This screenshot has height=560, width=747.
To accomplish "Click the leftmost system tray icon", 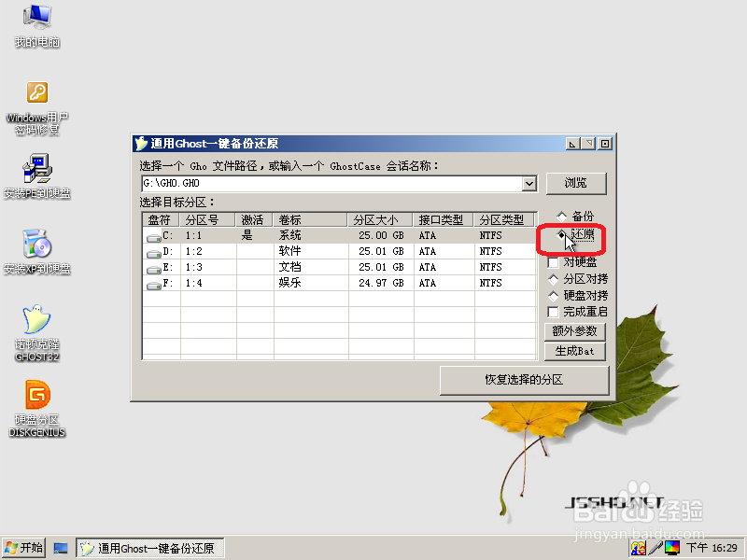I will [x=639, y=548].
